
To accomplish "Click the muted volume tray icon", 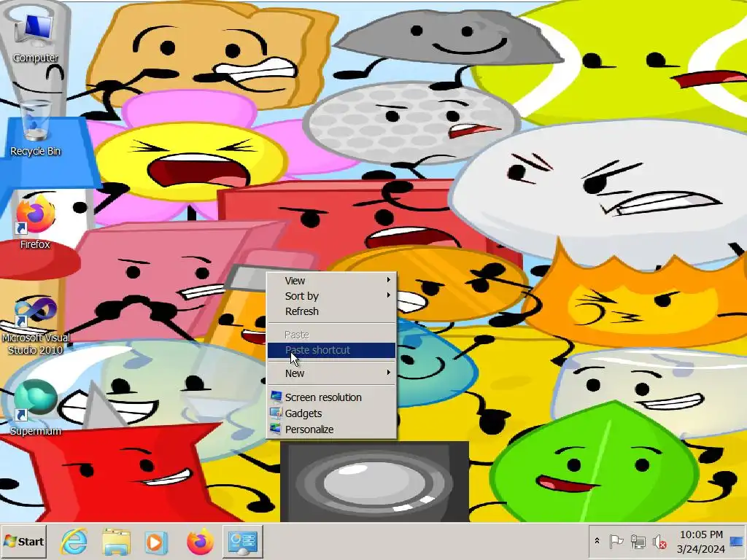I will pyautogui.click(x=659, y=542).
